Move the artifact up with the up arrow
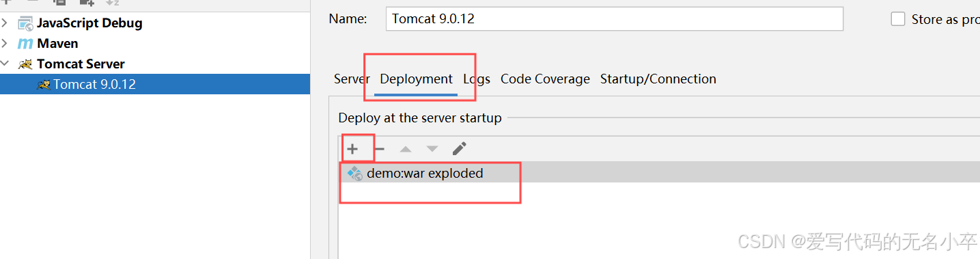This screenshot has height=259, width=980. coord(406,149)
